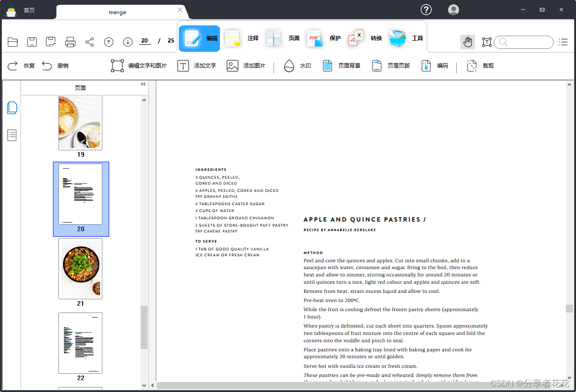This screenshot has height=392, width=576.
Task: Click the share icon
Action: [x=90, y=42]
